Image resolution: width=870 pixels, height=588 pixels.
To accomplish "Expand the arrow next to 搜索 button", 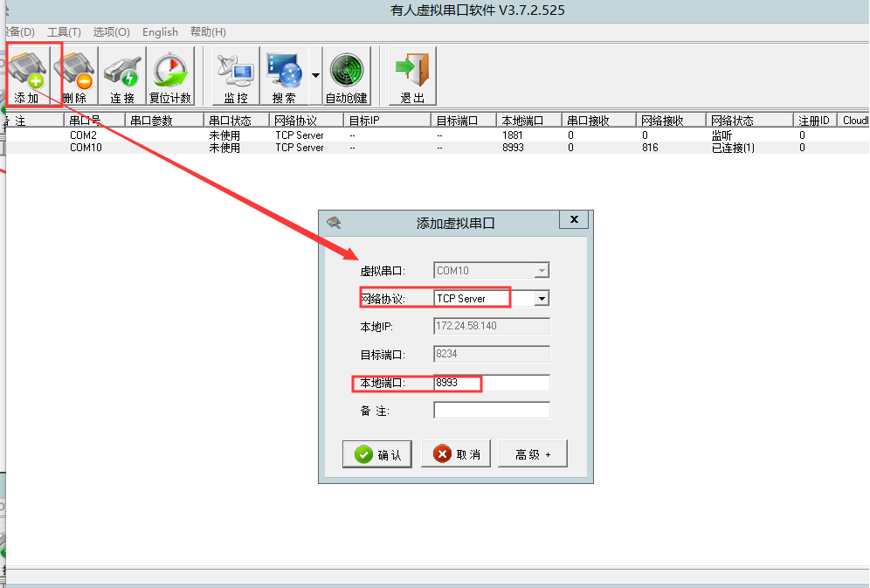I will coord(315,76).
